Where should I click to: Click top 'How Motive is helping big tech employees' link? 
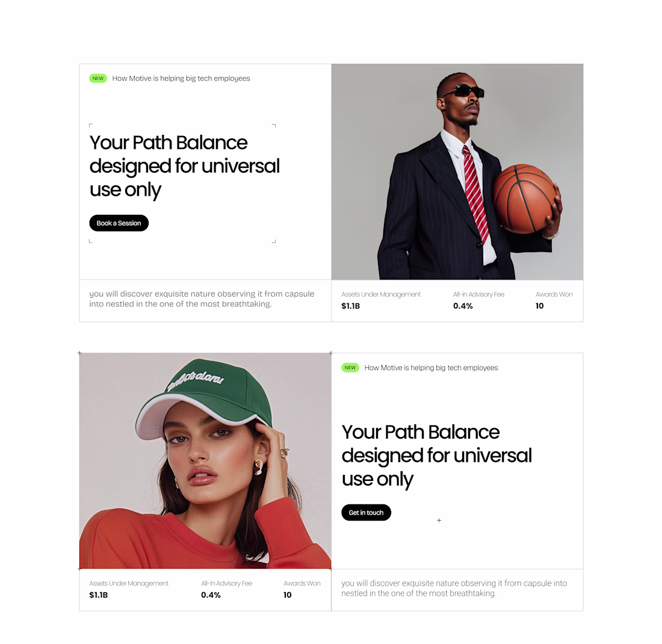[181, 78]
